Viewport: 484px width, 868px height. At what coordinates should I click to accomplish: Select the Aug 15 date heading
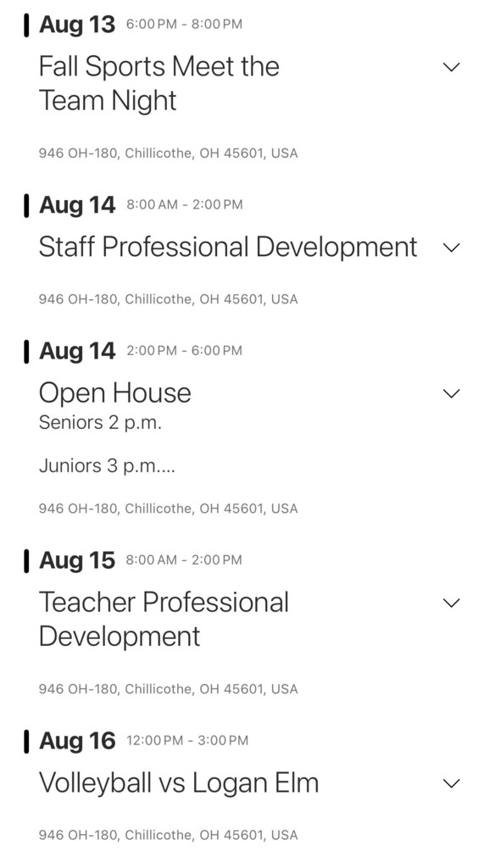[77, 560]
